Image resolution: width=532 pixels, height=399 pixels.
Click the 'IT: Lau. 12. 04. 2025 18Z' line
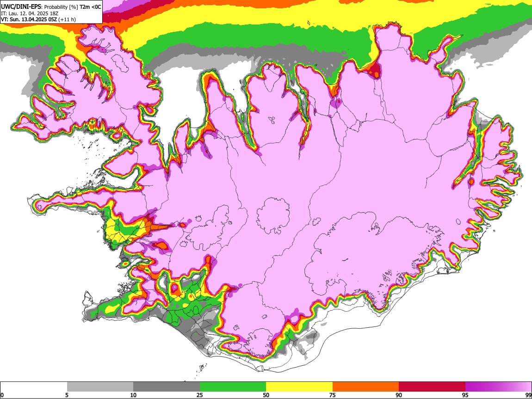pyautogui.click(x=30, y=13)
